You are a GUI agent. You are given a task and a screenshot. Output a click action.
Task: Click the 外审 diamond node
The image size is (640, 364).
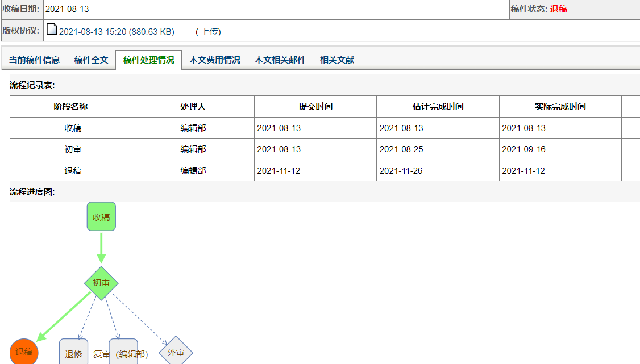click(x=176, y=353)
